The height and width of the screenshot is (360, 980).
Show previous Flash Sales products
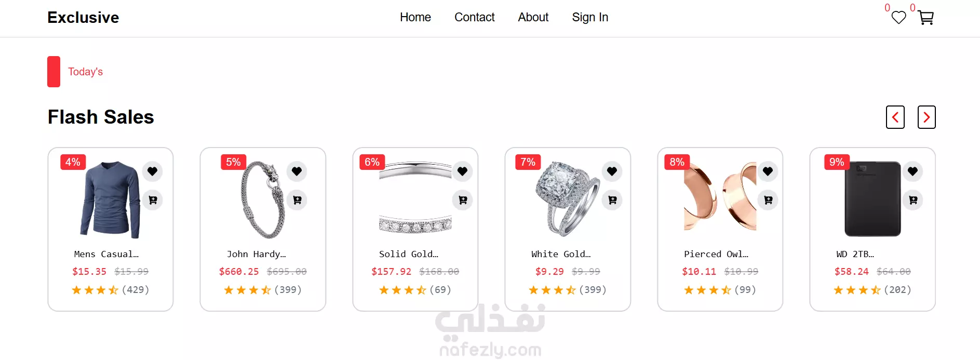(x=895, y=117)
